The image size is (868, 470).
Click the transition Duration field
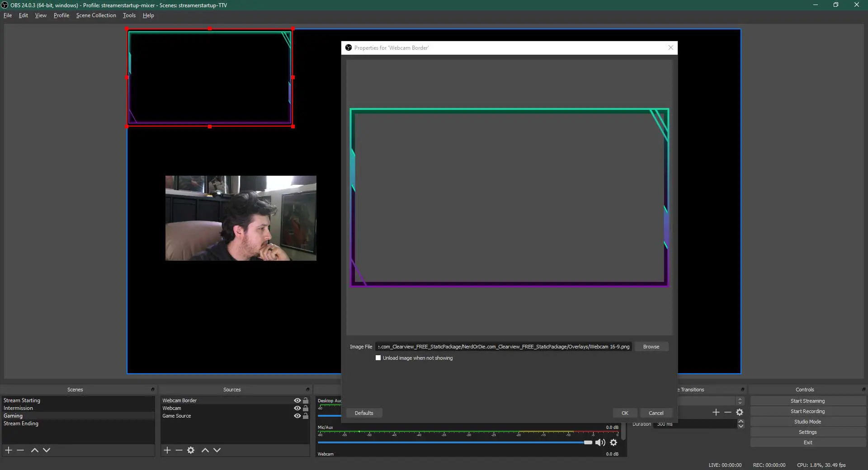pyautogui.click(x=695, y=424)
